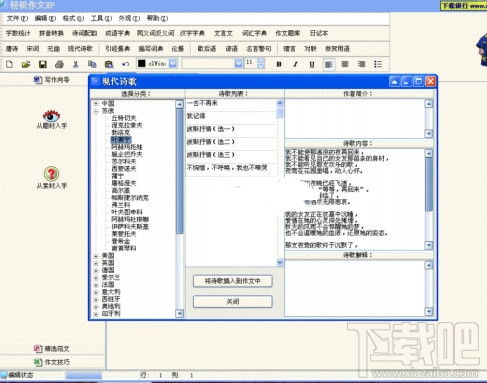Toggle the bullet list icon
This screenshot has width=487, height=383.
378,64
